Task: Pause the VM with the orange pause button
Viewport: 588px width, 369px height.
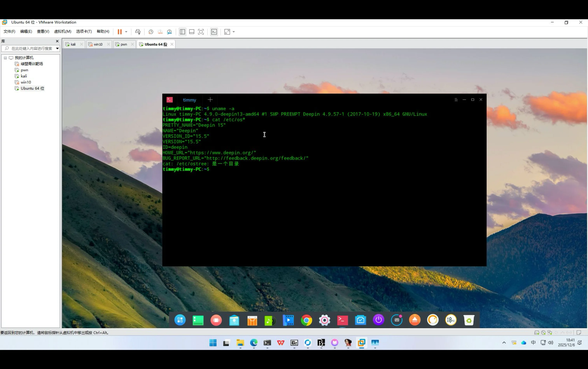Action: point(119,32)
